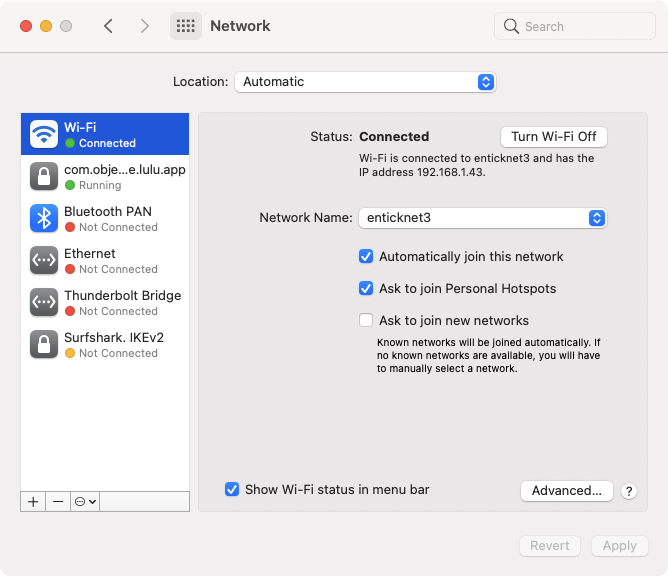This screenshot has width=668, height=576.
Task: Enable Ask to join new networks
Action: (x=366, y=320)
